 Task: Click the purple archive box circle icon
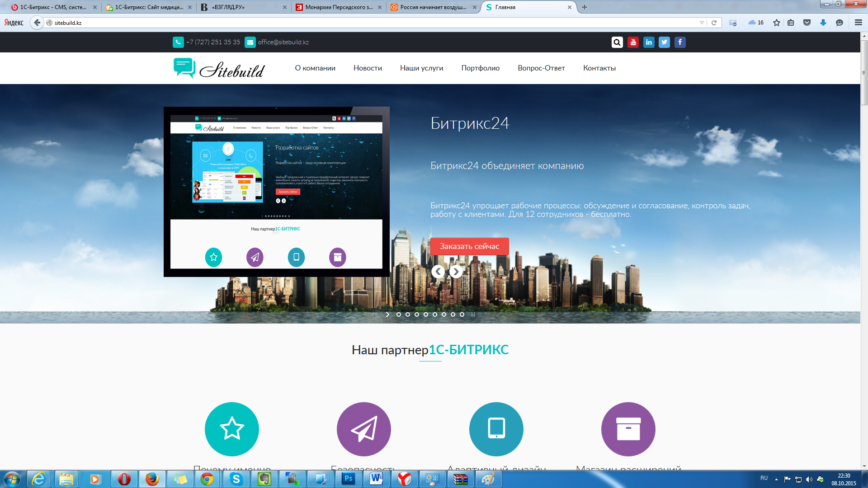(628, 429)
